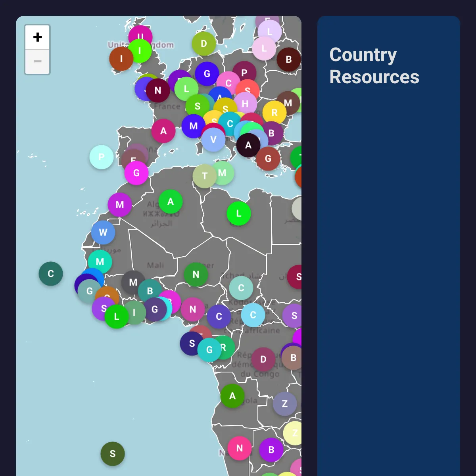Click the mauve D marker on Congo
Image resolution: width=476 pixels, height=476 pixels.
(x=263, y=359)
